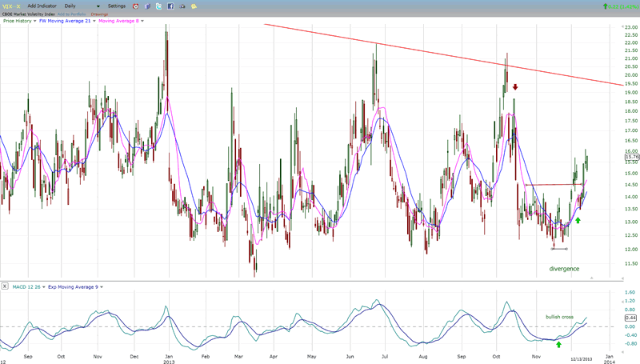Share chart via Facebook icon
The width and height of the screenshot is (640, 364).
coord(172,6)
